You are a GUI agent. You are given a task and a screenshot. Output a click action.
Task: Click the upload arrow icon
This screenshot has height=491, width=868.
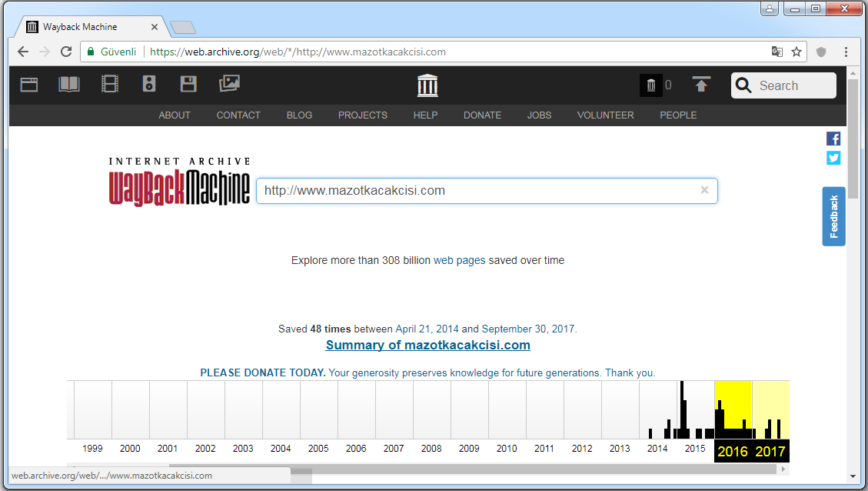pos(701,85)
